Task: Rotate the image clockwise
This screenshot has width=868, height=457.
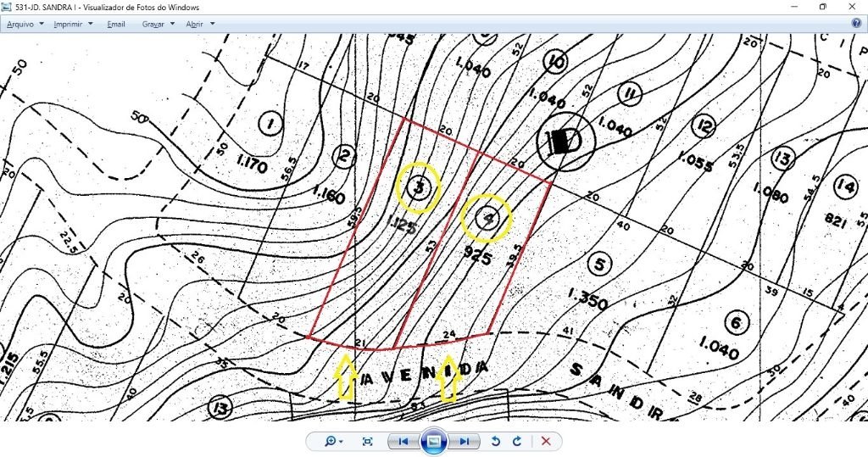Action: point(516,441)
